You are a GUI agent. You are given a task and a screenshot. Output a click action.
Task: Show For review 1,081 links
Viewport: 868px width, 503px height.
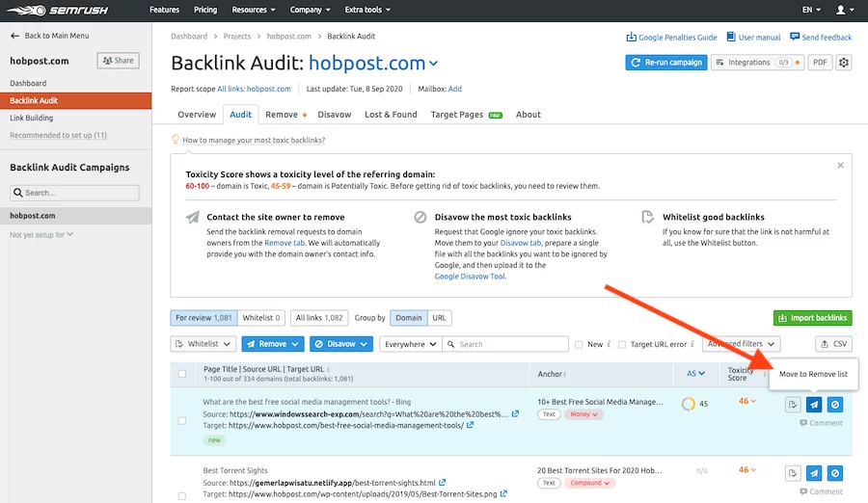click(x=203, y=318)
